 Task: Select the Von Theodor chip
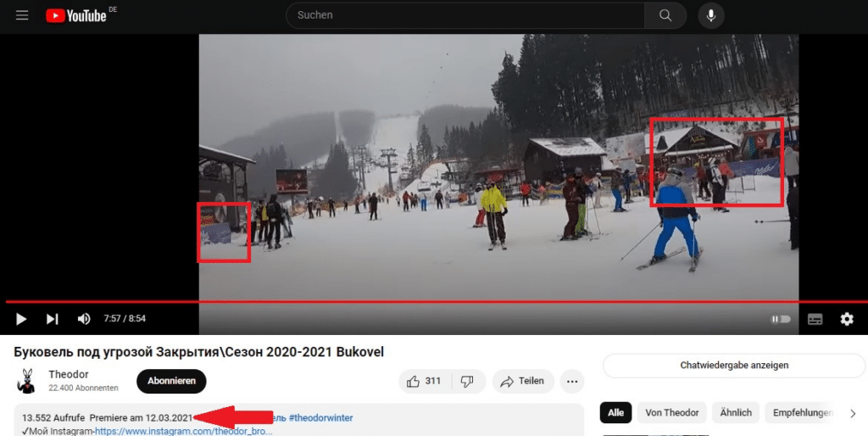click(x=672, y=413)
